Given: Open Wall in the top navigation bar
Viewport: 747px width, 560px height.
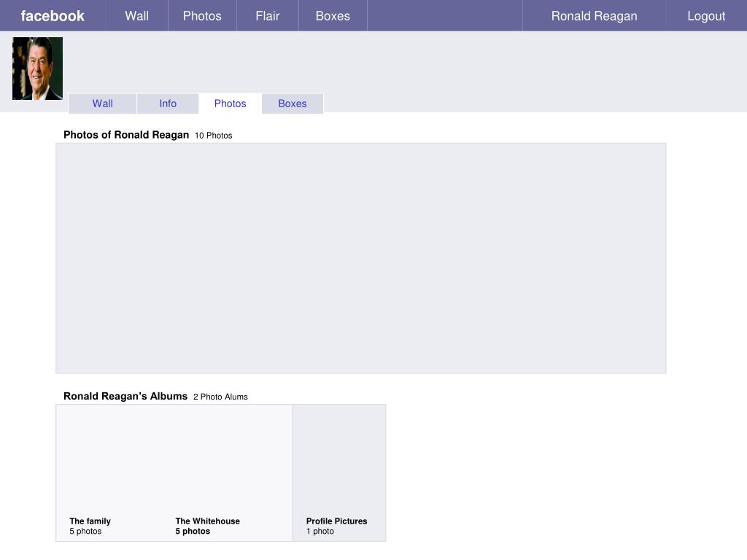Looking at the screenshot, I should coord(137,16).
